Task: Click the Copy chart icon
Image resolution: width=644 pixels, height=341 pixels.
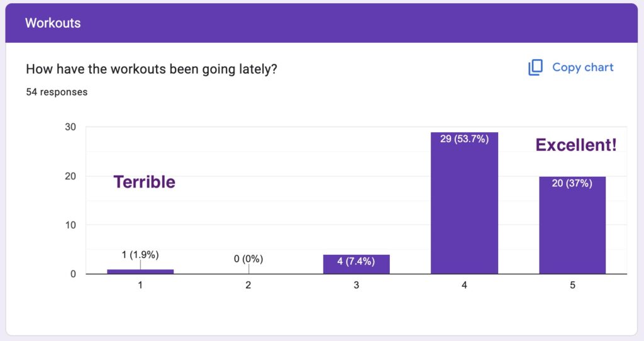Action: 535,67
